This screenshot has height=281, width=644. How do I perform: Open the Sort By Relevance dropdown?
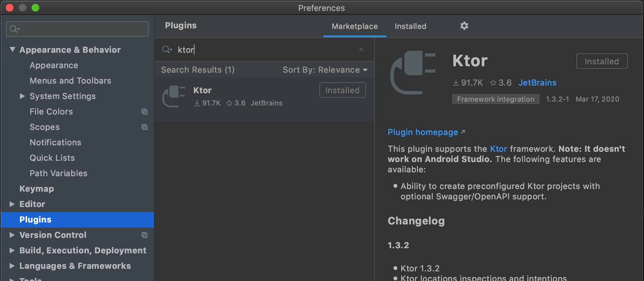[325, 70]
